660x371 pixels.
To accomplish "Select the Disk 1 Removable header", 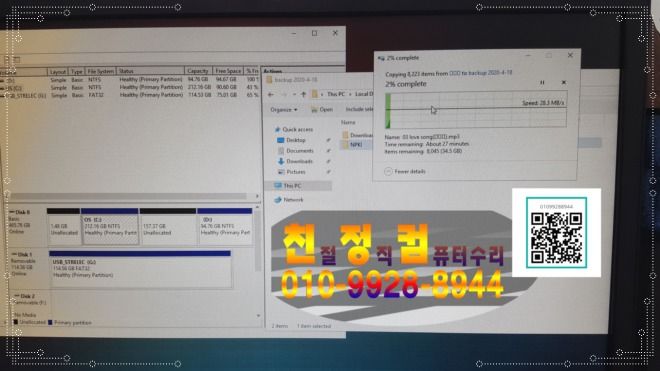I will pyautogui.click(x=28, y=270).
